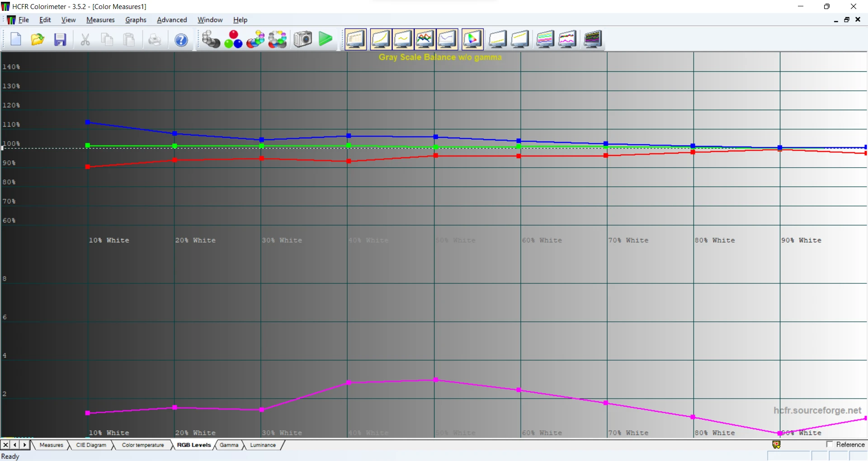Measure saturation scales with the ringed color balls icon
This screenshot has width=868, height=461.
coord(278,39)
